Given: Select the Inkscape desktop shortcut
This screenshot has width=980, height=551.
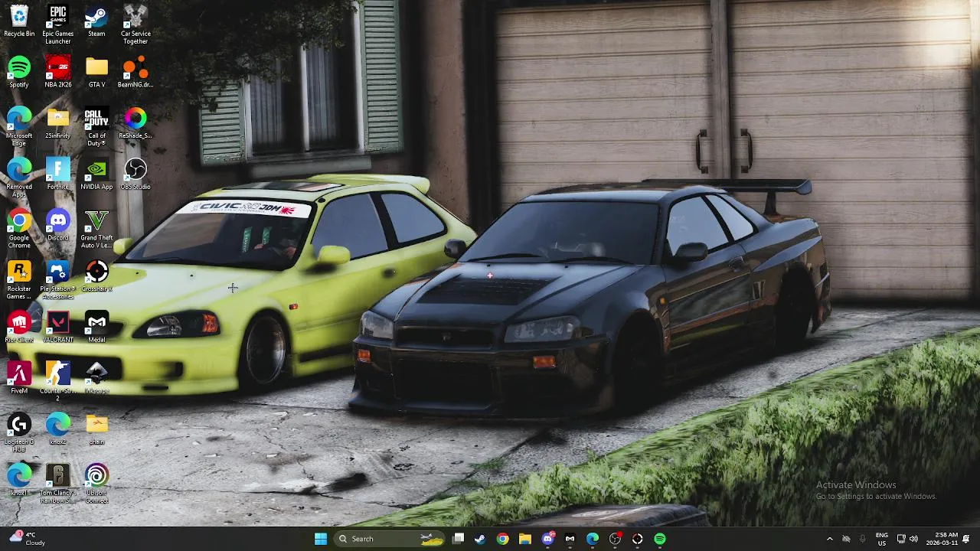Looking at the screenshot, I should (96, 379).
